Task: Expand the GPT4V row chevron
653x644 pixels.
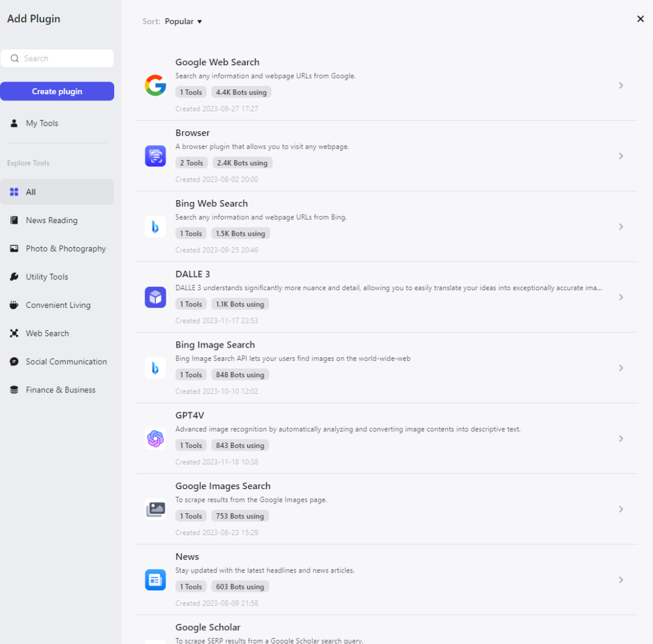Action: 621,438
